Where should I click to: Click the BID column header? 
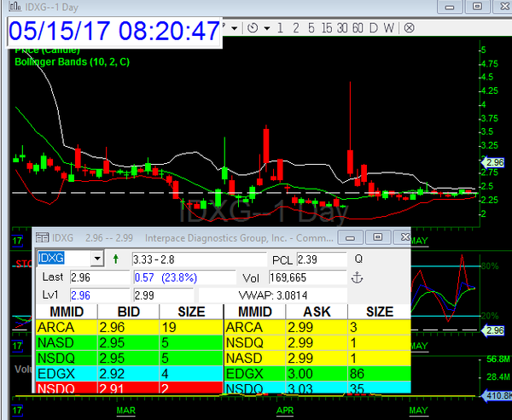[x=128, y=312]
